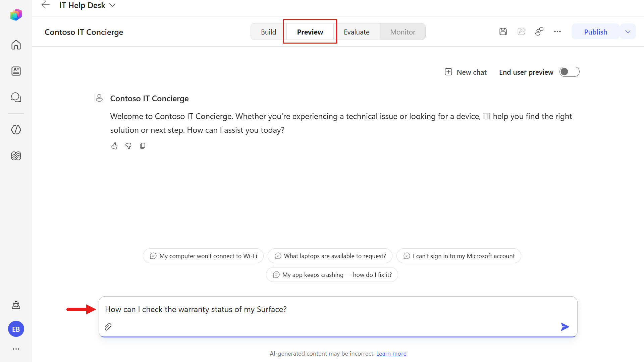Give thumbs down to the welcome message
The width and height of the screenshot is (644, 362).
[128, 146]
